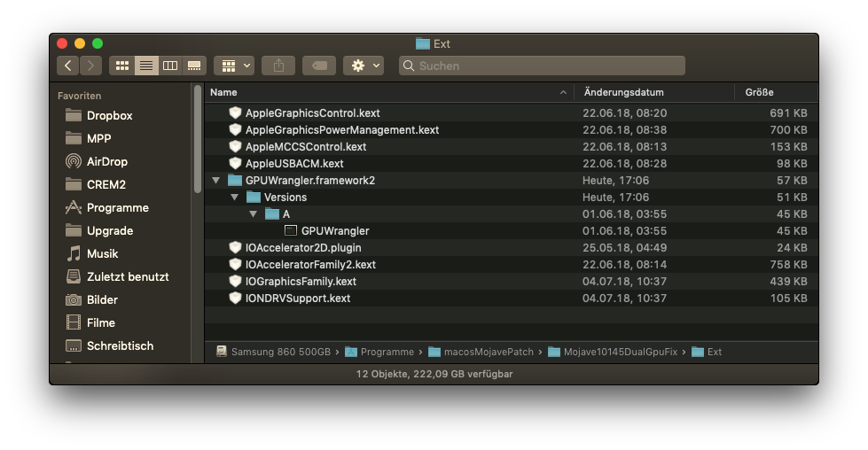Click the sidebar vertical scrollbar
This screenshot has height=450, width=868.
(x=198, y=139)
